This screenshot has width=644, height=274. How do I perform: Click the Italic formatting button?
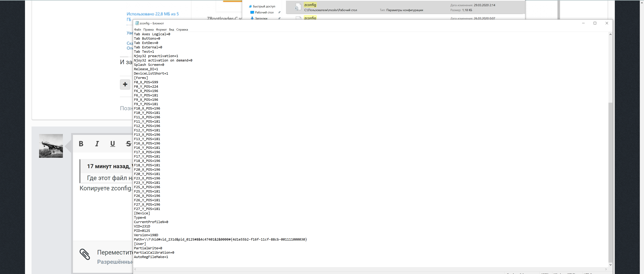97,144
